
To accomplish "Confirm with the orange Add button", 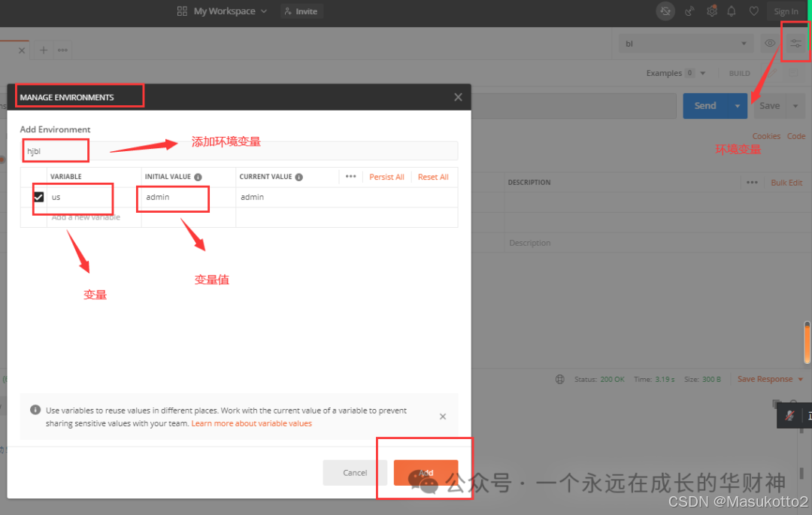I will [x=426, y=473].
